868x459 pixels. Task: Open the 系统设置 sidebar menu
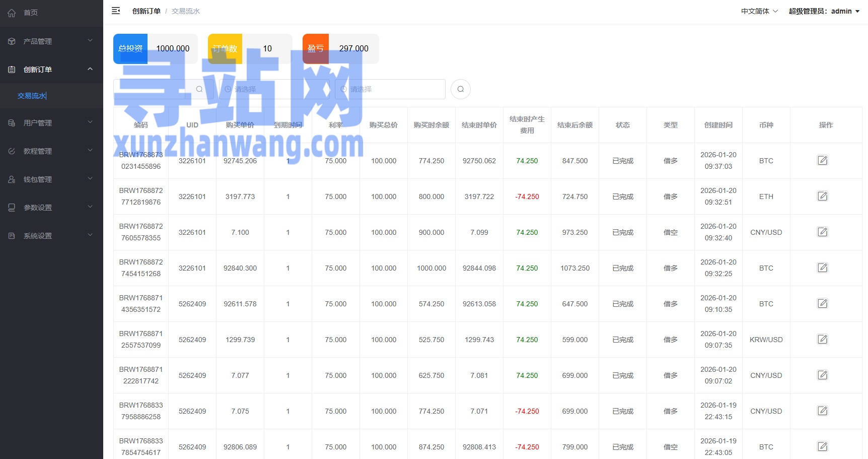coord(51,236)
